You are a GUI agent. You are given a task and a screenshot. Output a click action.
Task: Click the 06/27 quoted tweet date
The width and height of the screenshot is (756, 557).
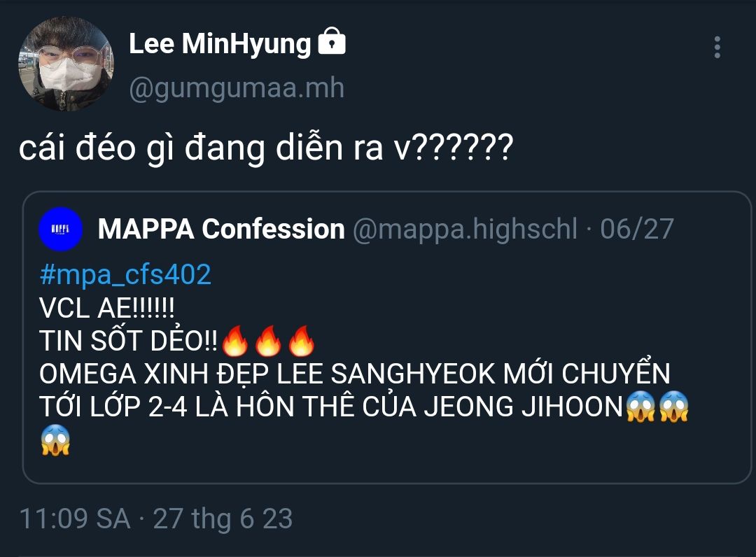[637, 230]
